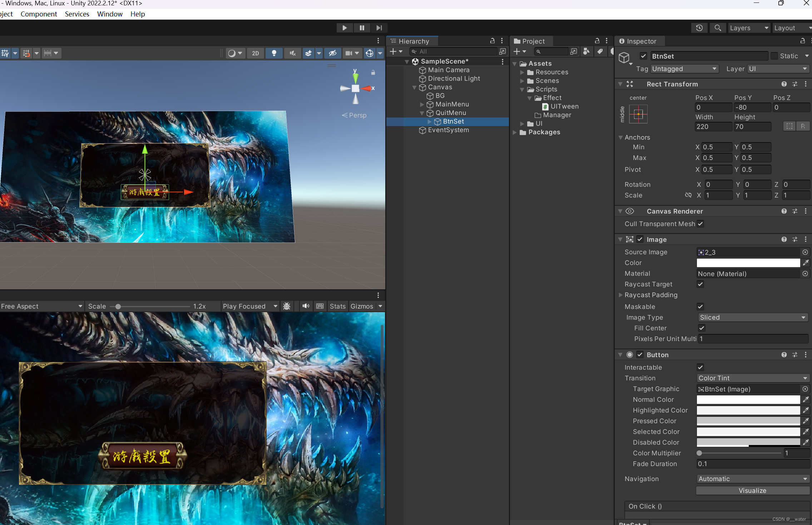Select the UITween script asset

(560, 106)
